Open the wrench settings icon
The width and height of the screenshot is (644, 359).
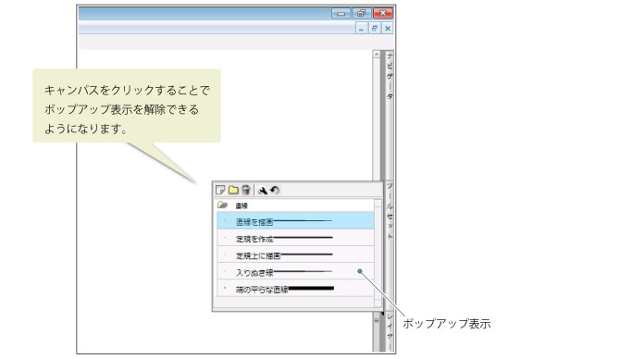(262, 190)
